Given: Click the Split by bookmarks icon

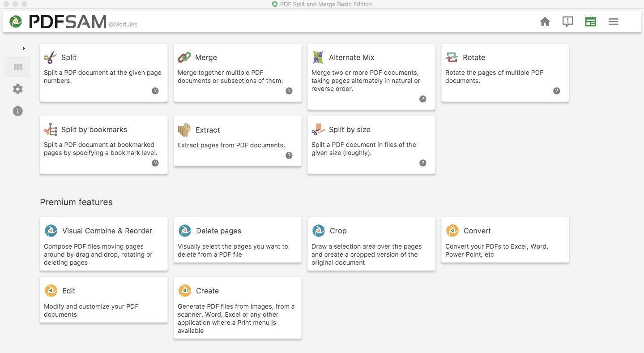Looking at the screenshot, I should point(51,129).
